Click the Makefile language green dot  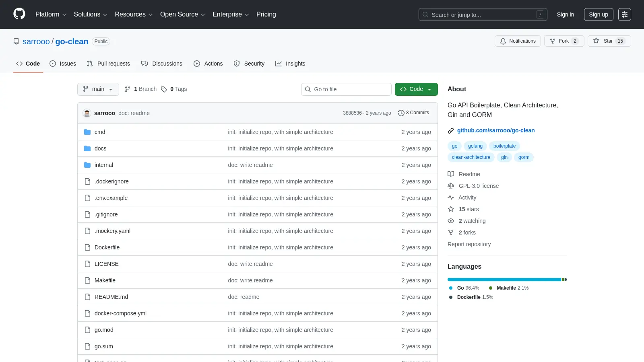[x=491, y=288]
